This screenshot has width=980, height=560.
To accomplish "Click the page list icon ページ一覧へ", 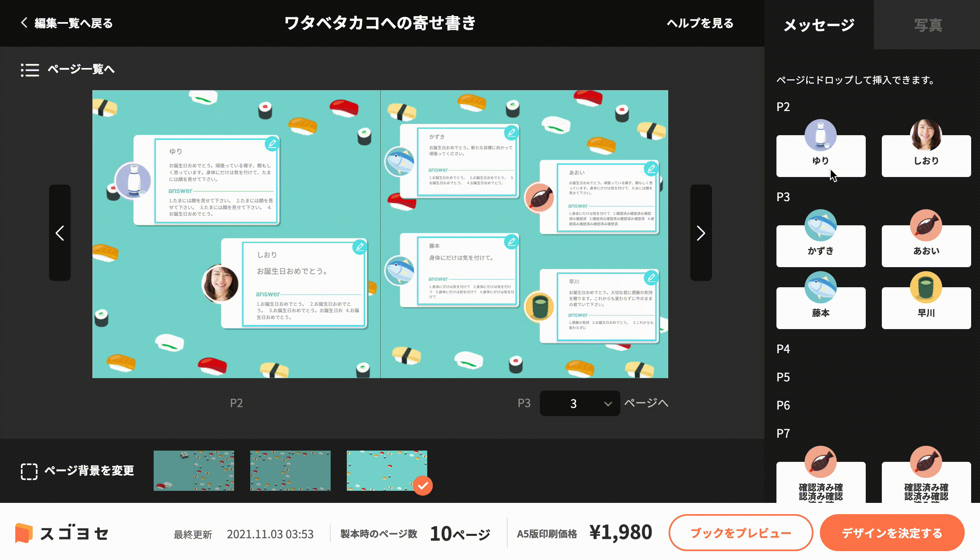I will click(30, 70).
